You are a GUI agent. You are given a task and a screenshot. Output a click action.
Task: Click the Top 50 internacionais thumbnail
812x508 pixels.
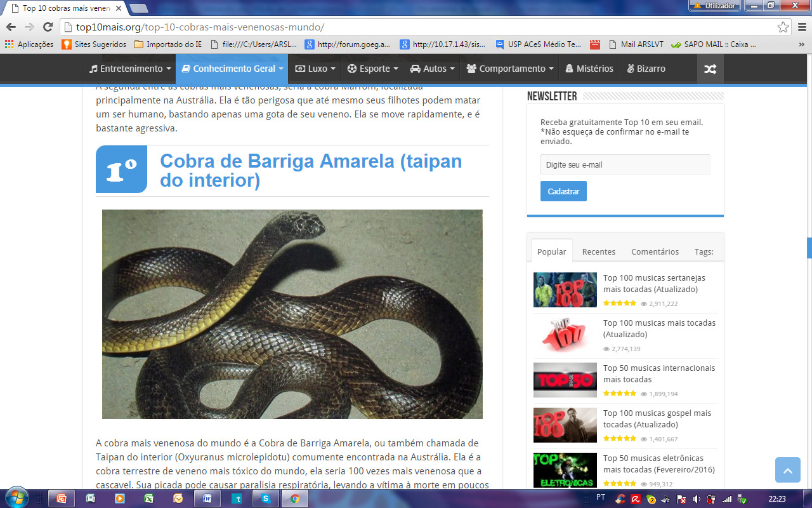[565, 380]
